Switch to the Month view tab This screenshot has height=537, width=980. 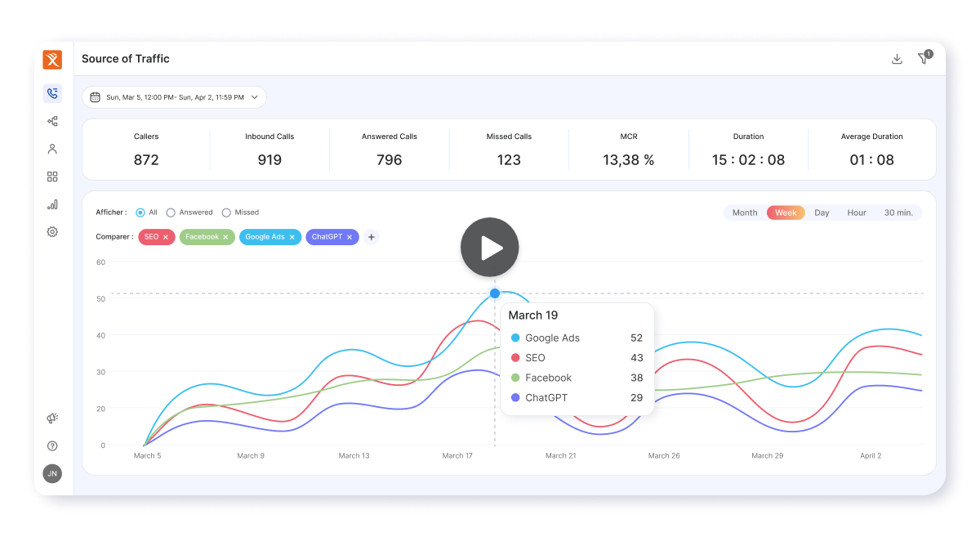tap(745, 213)
